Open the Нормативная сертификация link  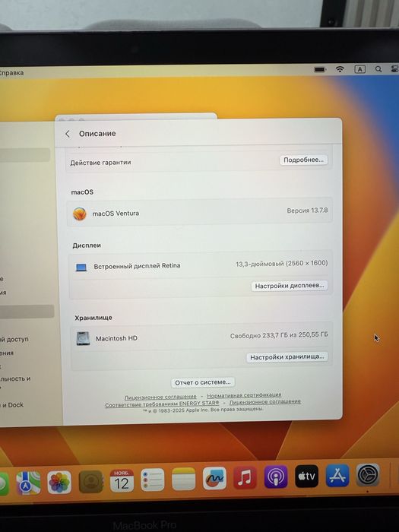click(244, 395)
